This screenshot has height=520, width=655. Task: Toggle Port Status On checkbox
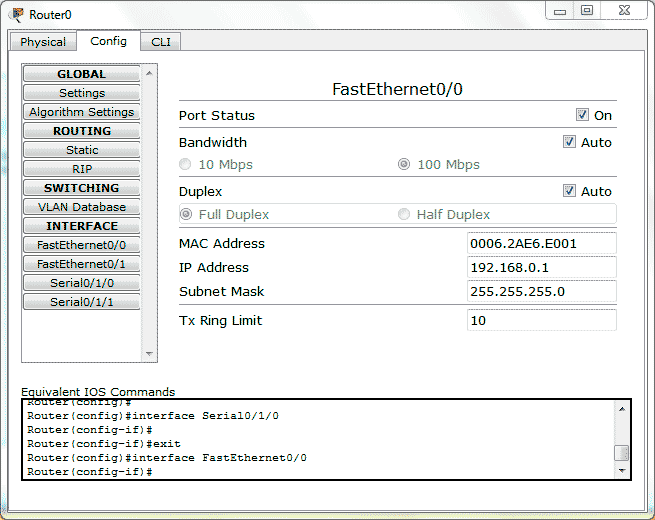click(582, 115)
